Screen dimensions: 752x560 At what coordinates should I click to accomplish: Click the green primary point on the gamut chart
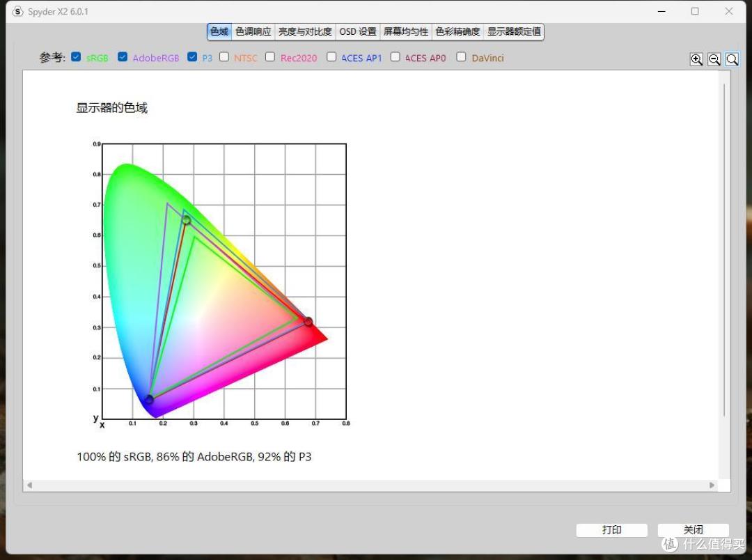[186, 220]
